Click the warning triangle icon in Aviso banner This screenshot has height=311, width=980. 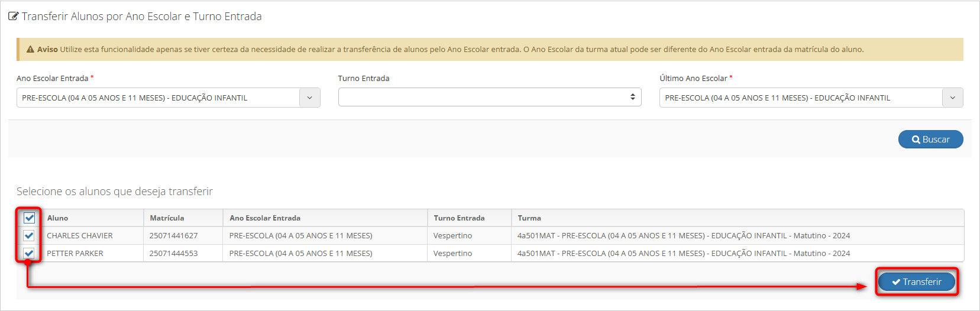[30, 50]
